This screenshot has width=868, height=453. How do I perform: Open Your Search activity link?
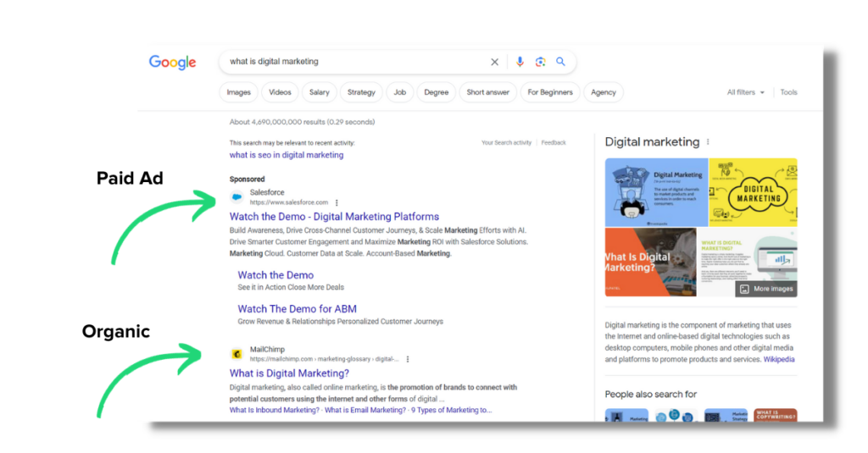pos(506,143)
